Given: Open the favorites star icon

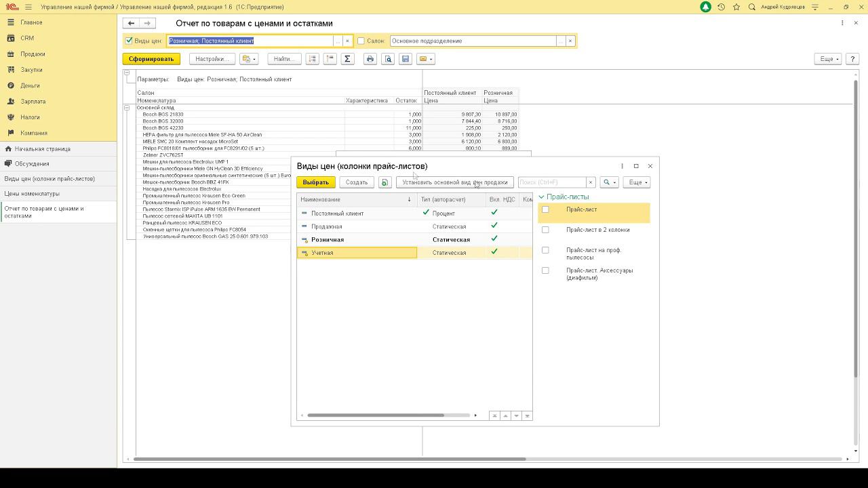Looking at the screenshot, I should [736, 7].
